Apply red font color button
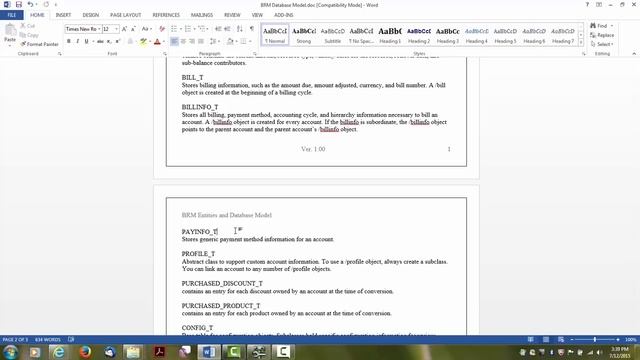The image size is (640, 360). 157,41
